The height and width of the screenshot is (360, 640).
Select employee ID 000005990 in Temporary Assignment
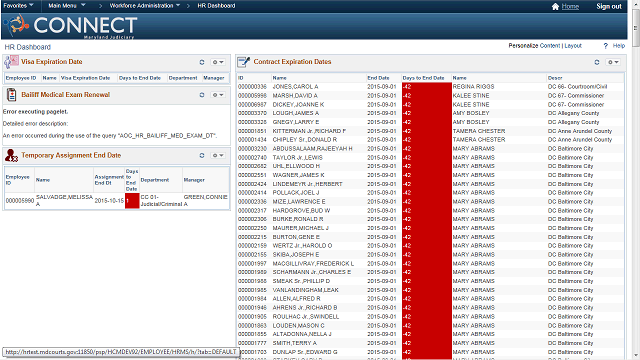point(20,201)
